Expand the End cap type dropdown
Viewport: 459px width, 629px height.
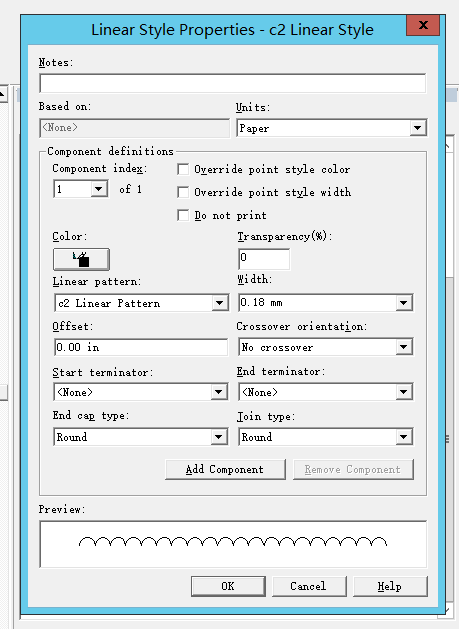coord(141,437)
